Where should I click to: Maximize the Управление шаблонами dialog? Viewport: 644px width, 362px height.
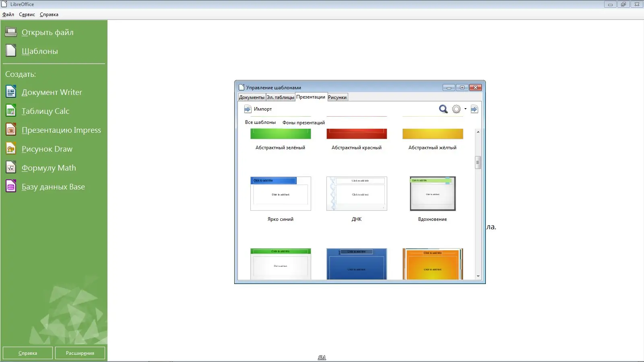(462, 87)
